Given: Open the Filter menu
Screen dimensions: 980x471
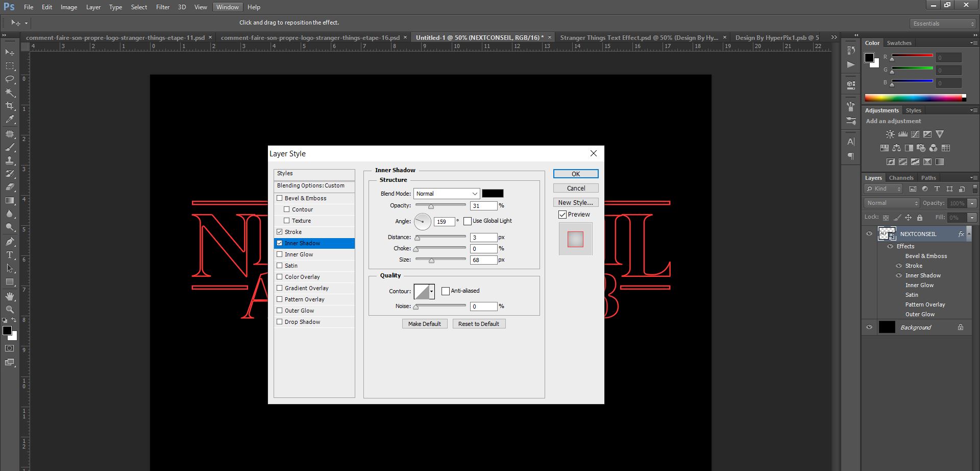Looking at the screenshot, I should (x=163, y=7).
